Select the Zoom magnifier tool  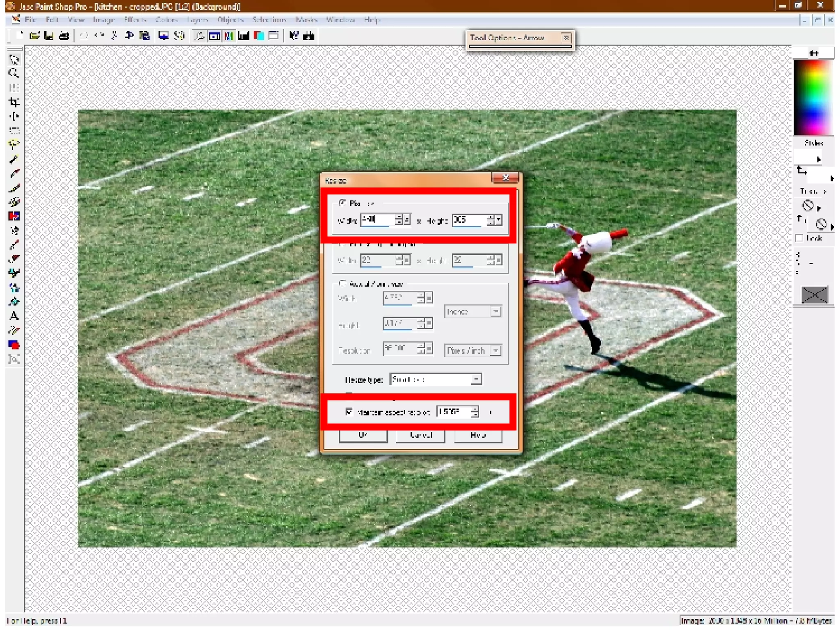[14, 74]
